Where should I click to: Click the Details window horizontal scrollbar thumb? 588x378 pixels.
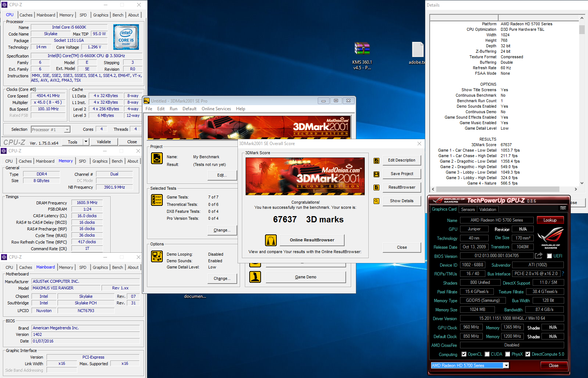(497, 189)
